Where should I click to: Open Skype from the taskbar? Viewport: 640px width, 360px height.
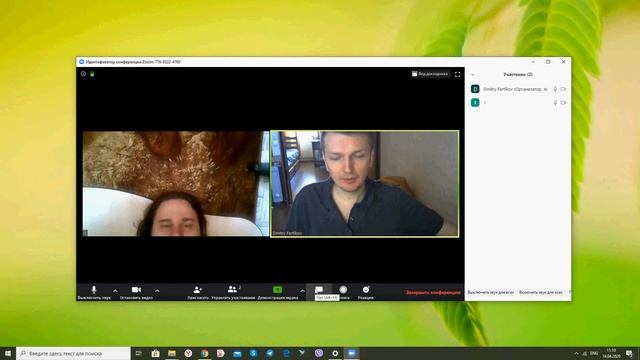pos(253,353)
